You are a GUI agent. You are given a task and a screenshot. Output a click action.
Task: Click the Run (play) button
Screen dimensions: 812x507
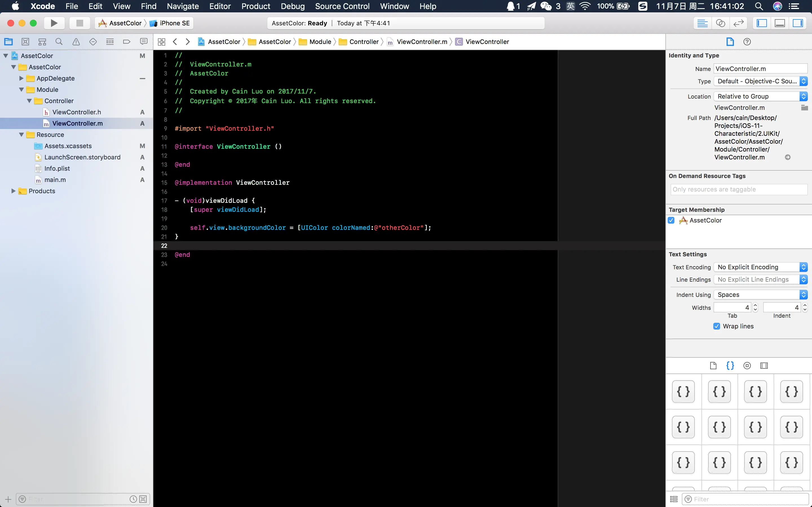(x=54, y=23)
